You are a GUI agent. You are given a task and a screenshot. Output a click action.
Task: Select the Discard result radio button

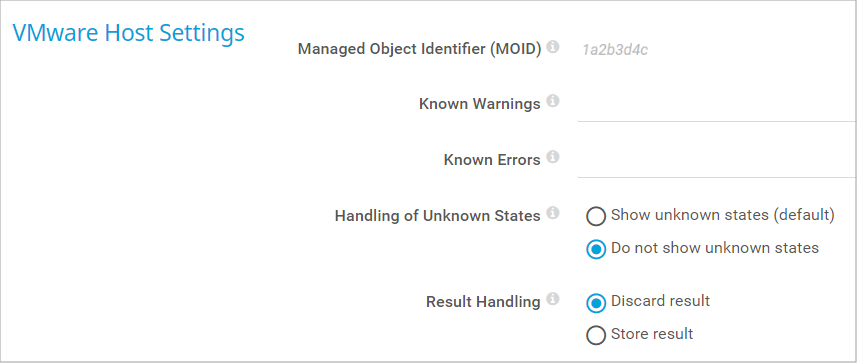click(596, 302)
